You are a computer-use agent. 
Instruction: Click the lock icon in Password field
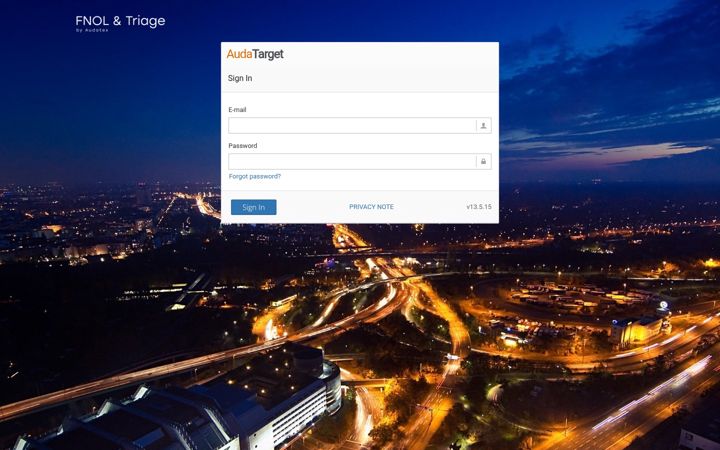pyautogui.click(x=484, y=162)
